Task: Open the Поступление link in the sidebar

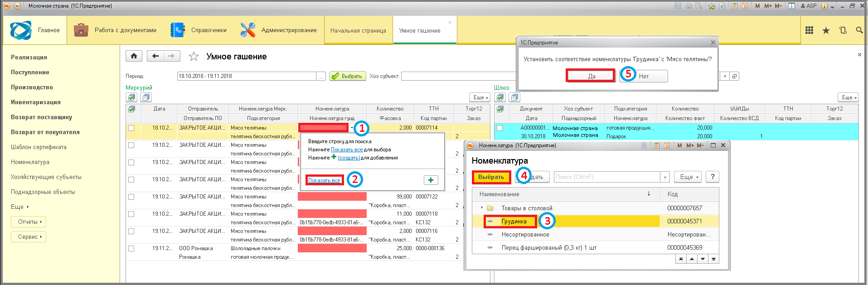Action: point(30,72)
